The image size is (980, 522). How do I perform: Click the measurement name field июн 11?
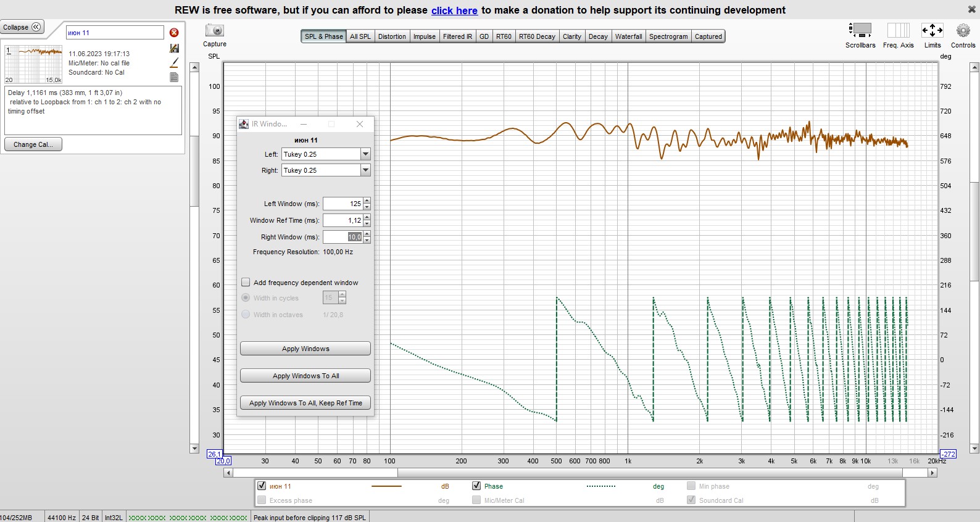(115, 33)
